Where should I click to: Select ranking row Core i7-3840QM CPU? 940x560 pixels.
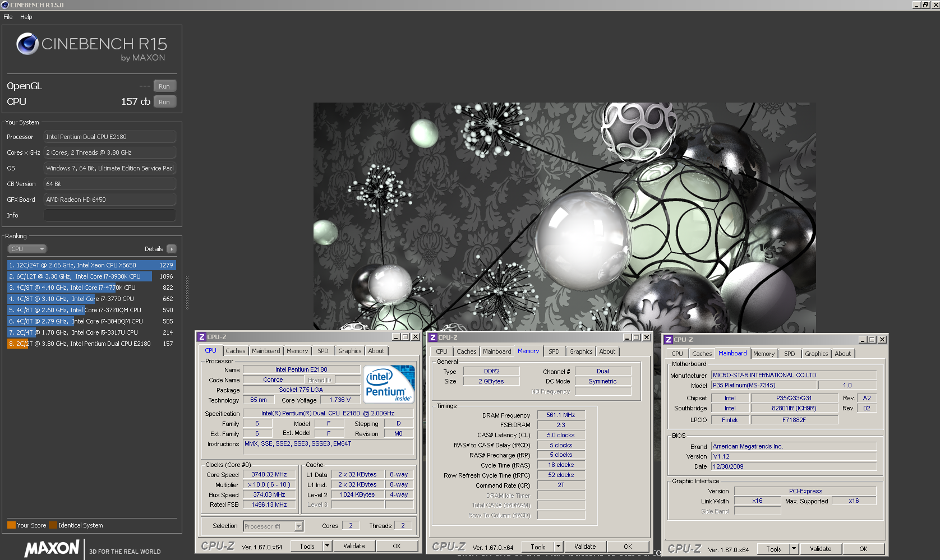point(91,321)
